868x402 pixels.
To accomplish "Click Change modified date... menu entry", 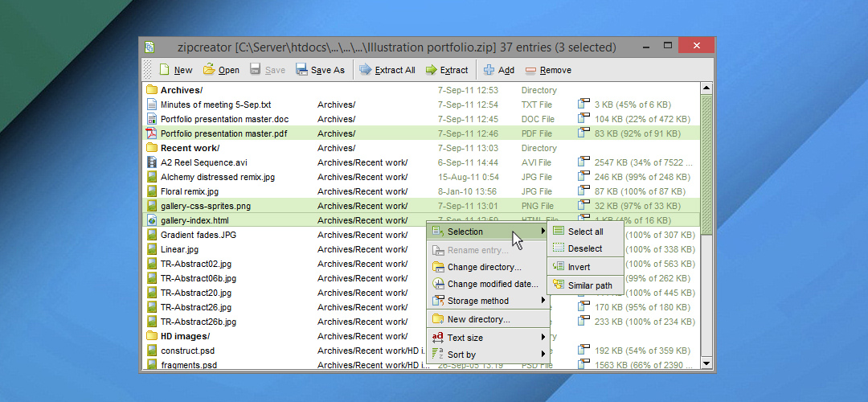I will click(492, 284).
